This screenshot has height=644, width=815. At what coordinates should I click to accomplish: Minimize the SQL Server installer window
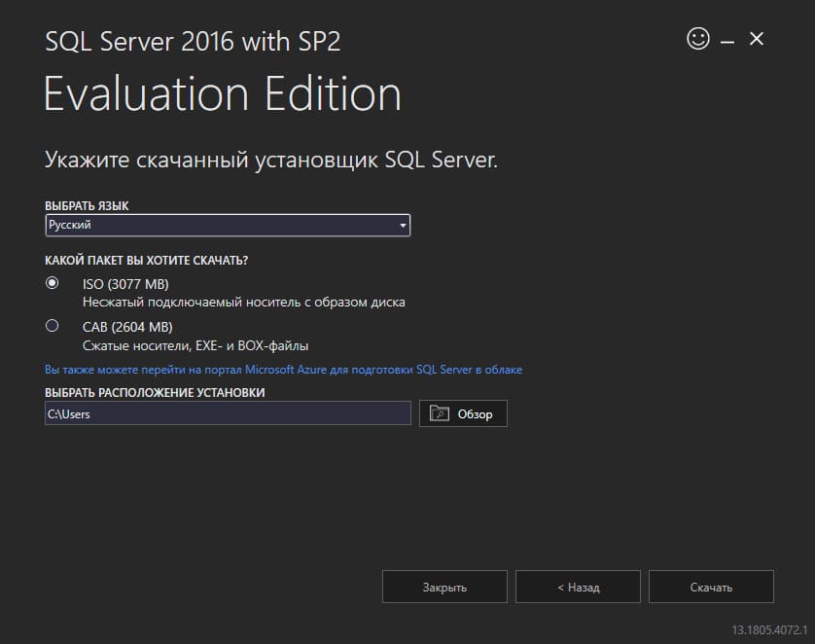(727, 41)
